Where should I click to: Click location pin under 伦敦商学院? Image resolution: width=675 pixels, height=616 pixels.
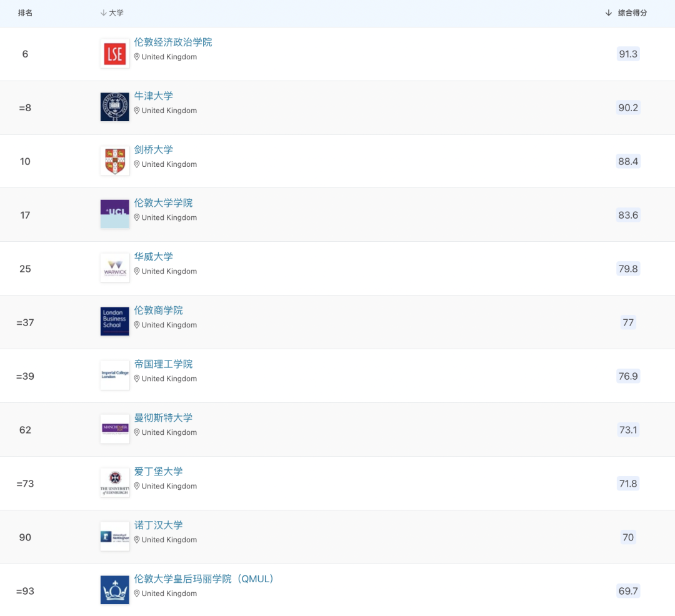coord(137,325)
